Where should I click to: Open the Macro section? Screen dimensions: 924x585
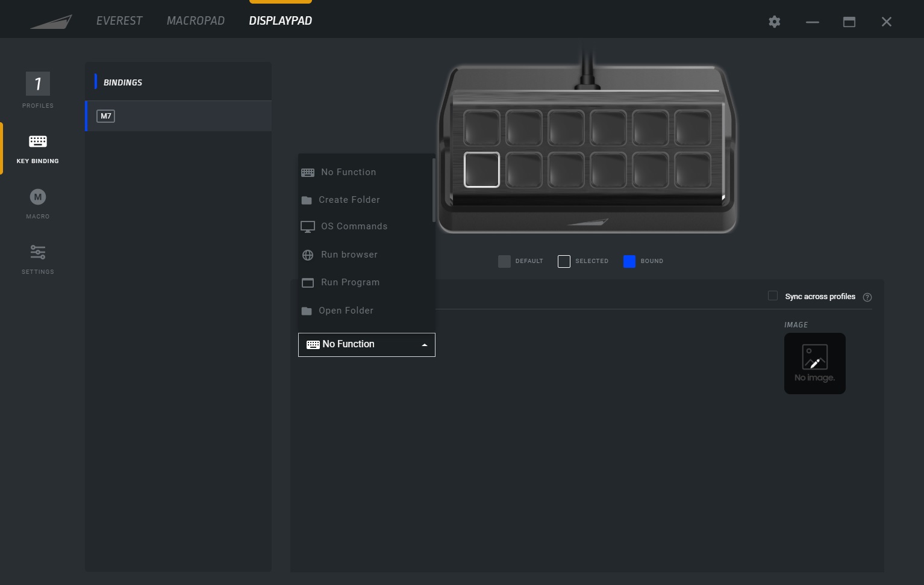(x=38, y=204)
